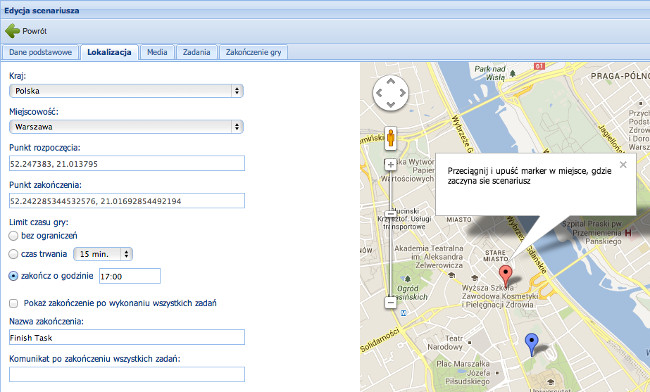Click the Teatr Narodowy map label
This screenshot has height=392, width=650.
445,343
